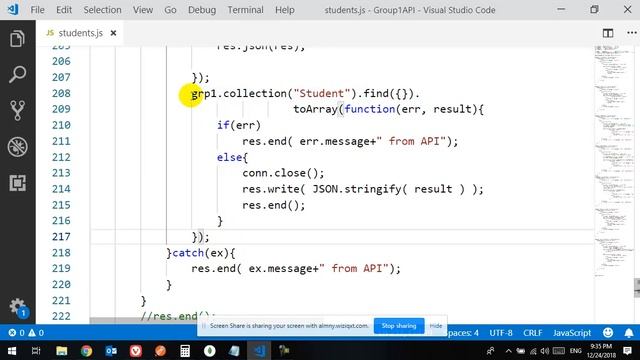Open the Debug view in activity bar
The height and width of the screenshot is (360, 640).
(17, 147)
